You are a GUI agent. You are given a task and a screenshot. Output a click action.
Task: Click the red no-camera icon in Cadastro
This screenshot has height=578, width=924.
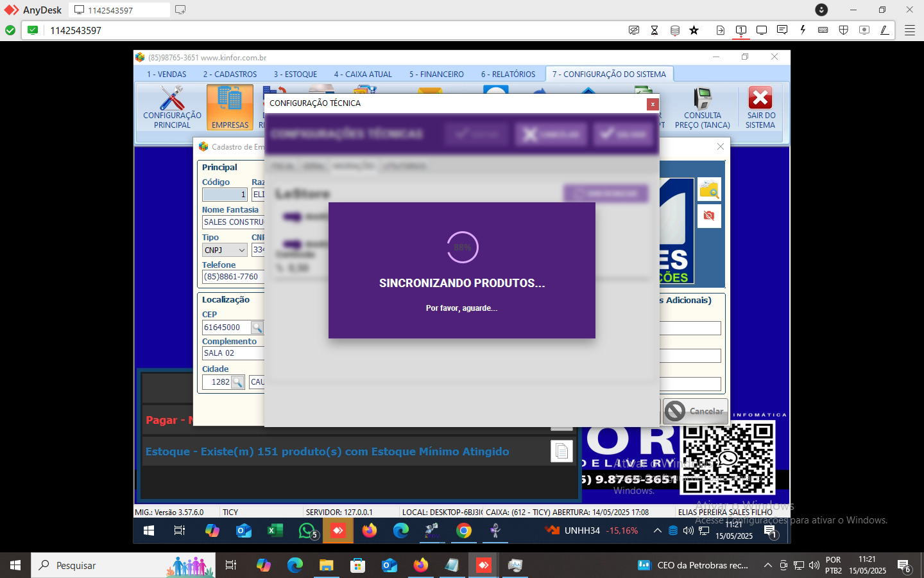pos(709,216)
